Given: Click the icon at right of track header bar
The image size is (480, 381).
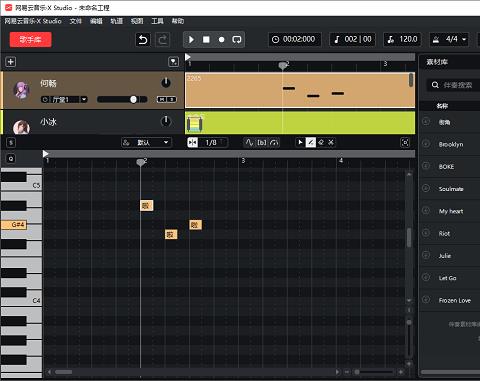Looking at the screenshot, I should pyautogui.click(x=173, y=62).
